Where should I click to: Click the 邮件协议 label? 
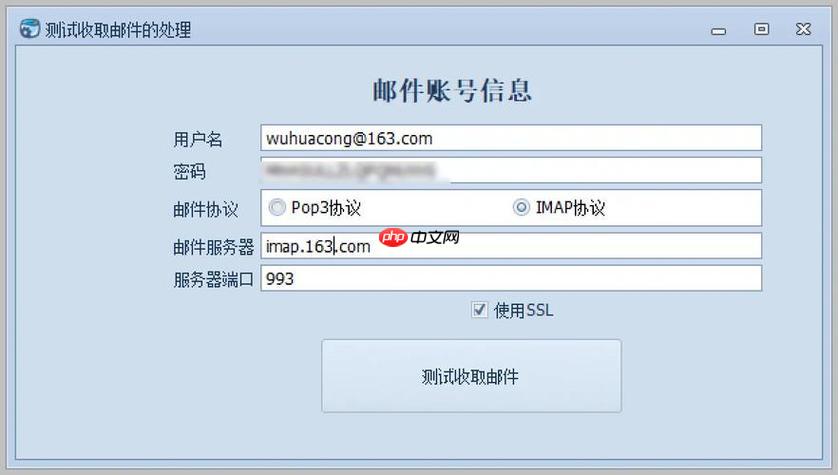(x=206, y=209)
